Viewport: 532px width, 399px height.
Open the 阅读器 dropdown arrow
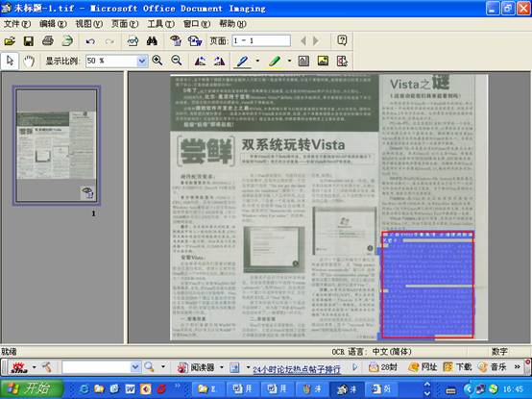222,367
